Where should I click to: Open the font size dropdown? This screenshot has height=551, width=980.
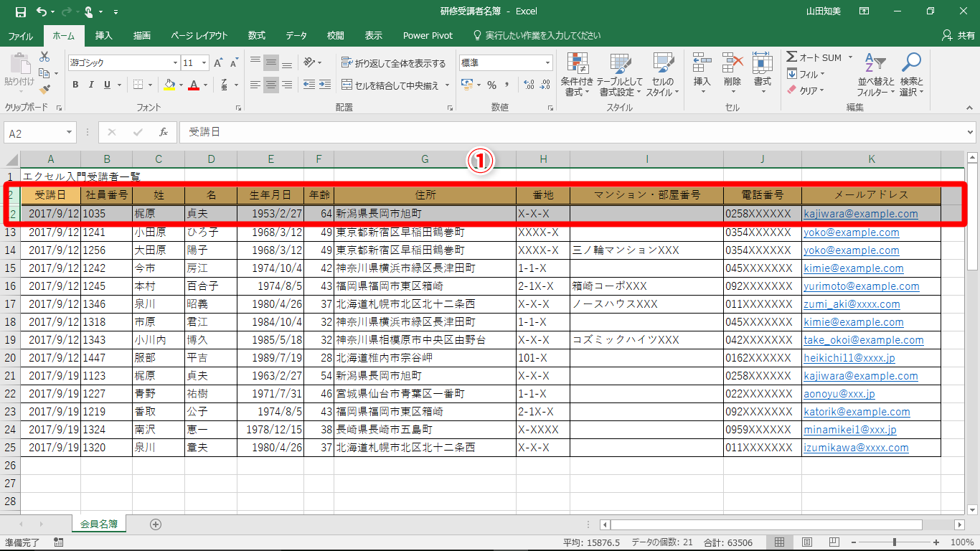pos(204,63)
